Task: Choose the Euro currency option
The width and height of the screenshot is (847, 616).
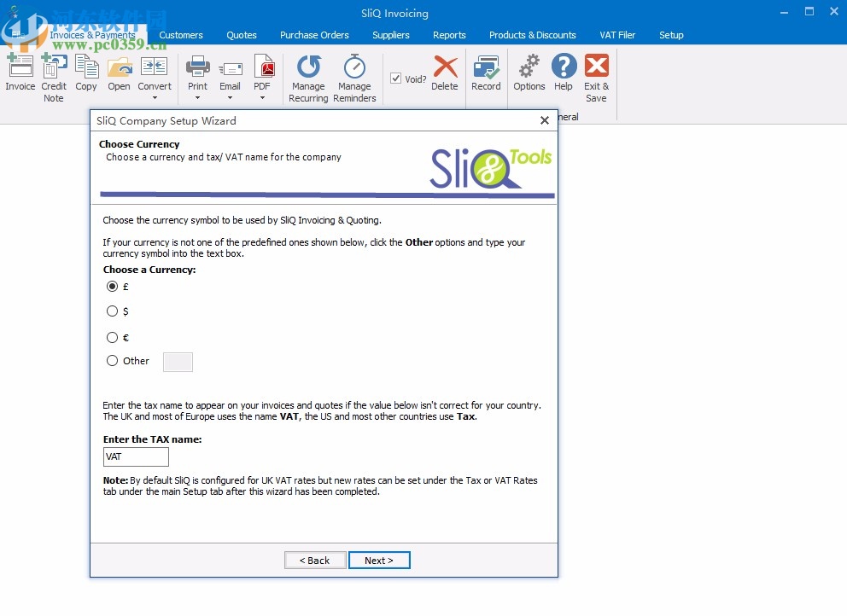Action: pyautogui.click(x=112, y=337)
